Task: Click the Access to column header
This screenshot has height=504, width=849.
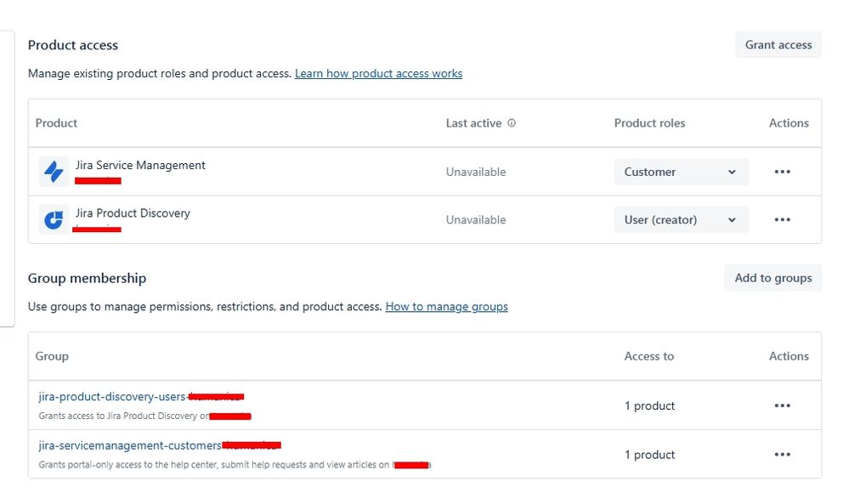Action: pyautogui.click(x=649, y=356)
